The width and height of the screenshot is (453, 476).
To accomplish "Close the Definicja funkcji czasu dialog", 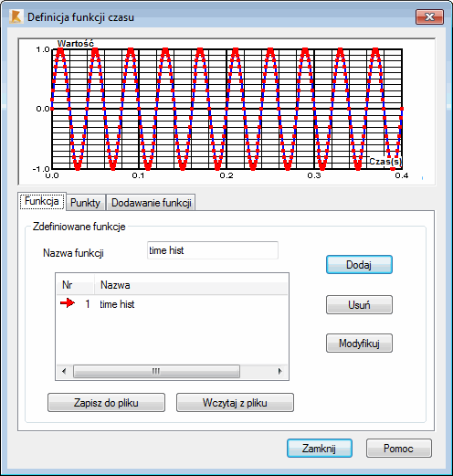I will 429,16.
